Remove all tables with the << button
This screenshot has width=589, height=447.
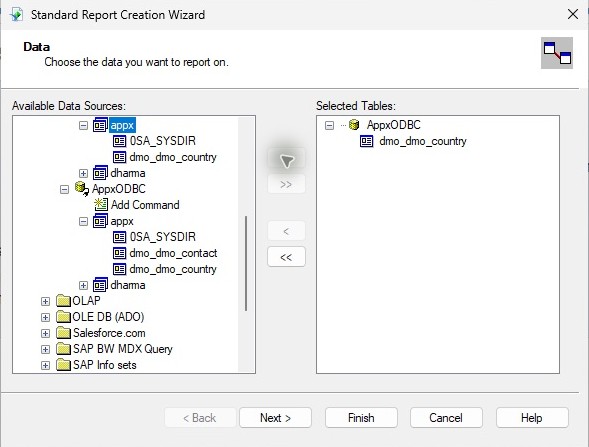coord(286,257)
